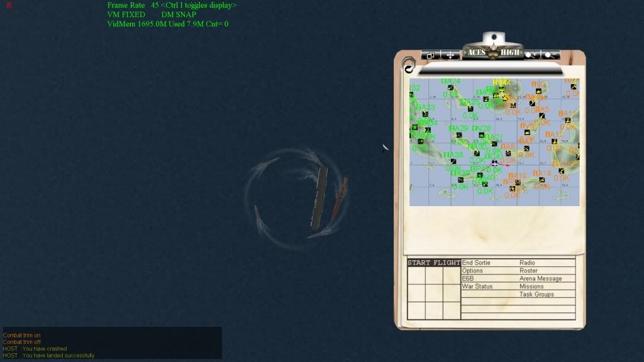Open War Status page
This screenshot has height=362, width=644.
(x=477, y=287)
